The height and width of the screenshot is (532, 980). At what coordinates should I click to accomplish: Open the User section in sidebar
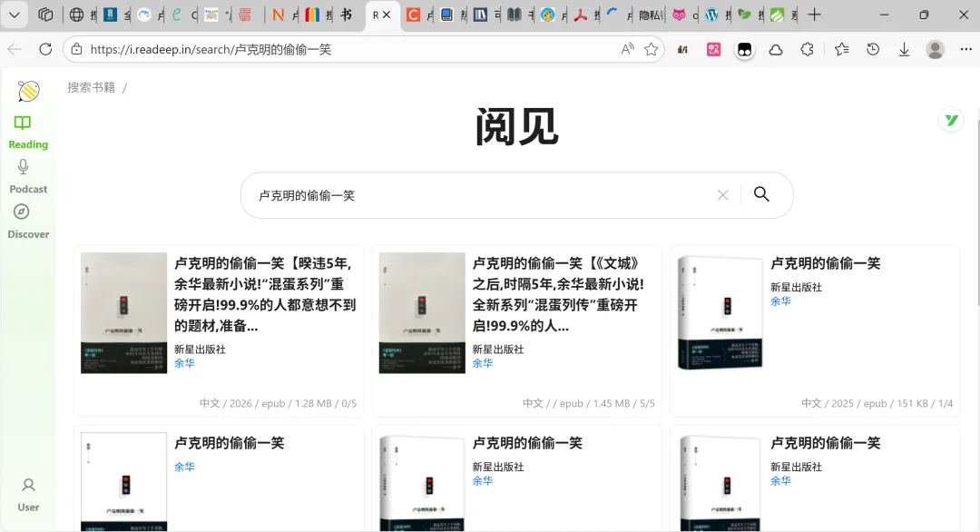(x=28, y=495)
